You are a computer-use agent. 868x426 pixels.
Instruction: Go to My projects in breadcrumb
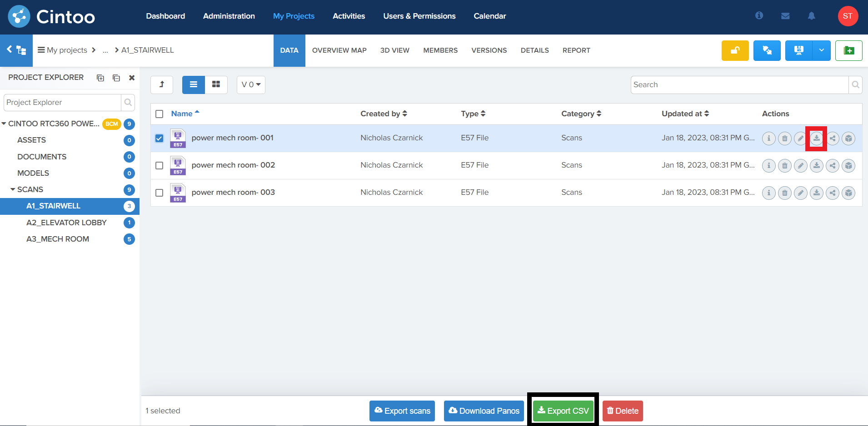pyautogui.click(x=67, y=50)
